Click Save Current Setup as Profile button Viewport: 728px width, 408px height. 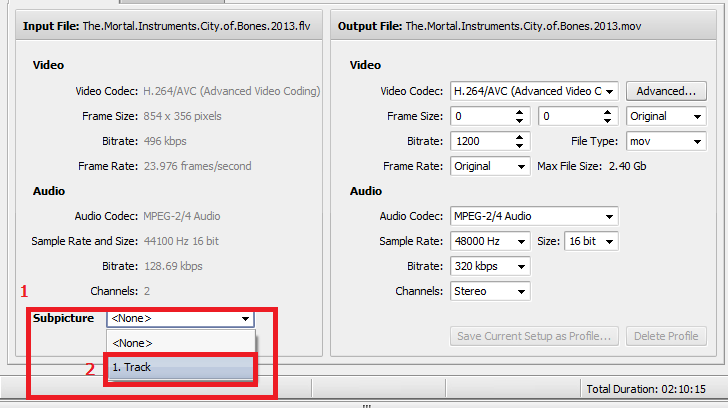coord(534,336)
